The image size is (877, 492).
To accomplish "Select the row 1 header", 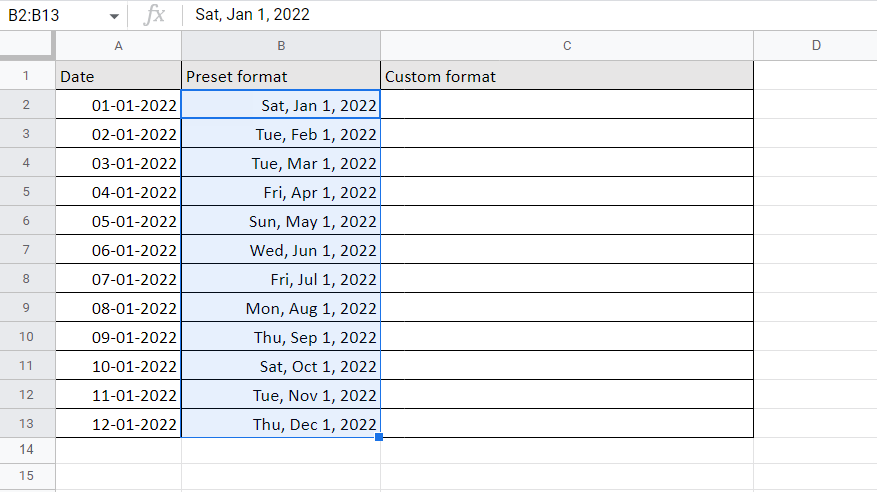I will (x=27, y=75).
